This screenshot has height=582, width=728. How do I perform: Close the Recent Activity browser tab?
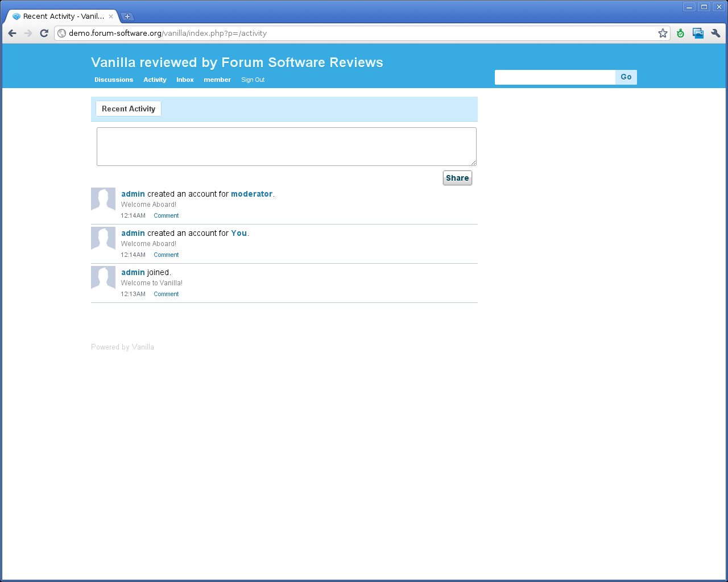click(x=111, y=16)
